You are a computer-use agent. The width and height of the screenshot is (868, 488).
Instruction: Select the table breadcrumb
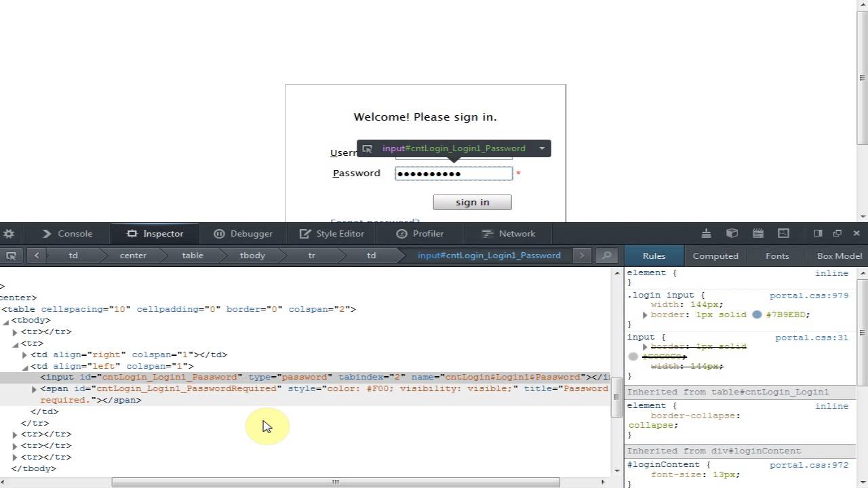pyautogui.click(x=193, y=256)
